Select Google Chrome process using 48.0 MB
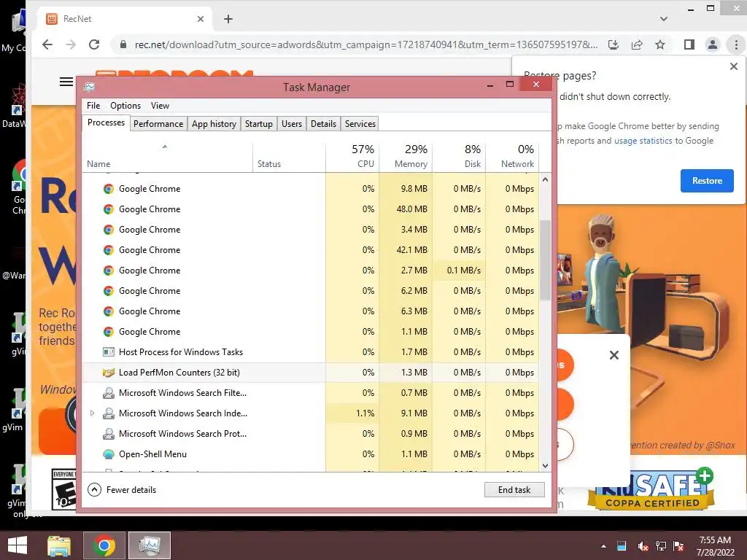747x560 pixels. pos(311,209)
